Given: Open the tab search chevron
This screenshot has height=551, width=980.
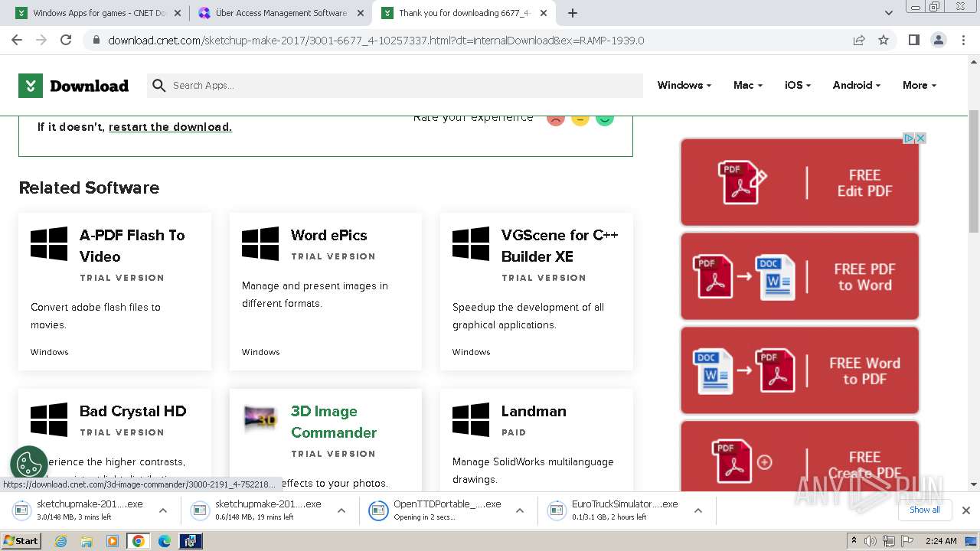Looking at the screenshot, I should [888, 13].
